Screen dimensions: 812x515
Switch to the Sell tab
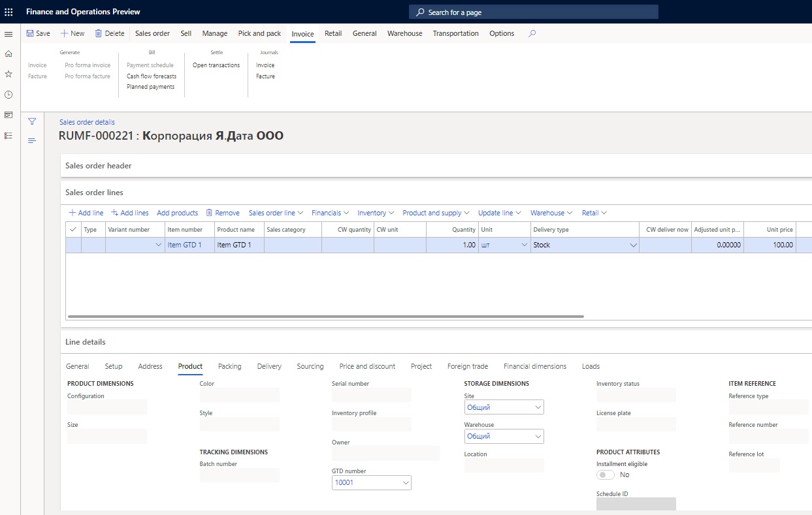coord(186,33)
